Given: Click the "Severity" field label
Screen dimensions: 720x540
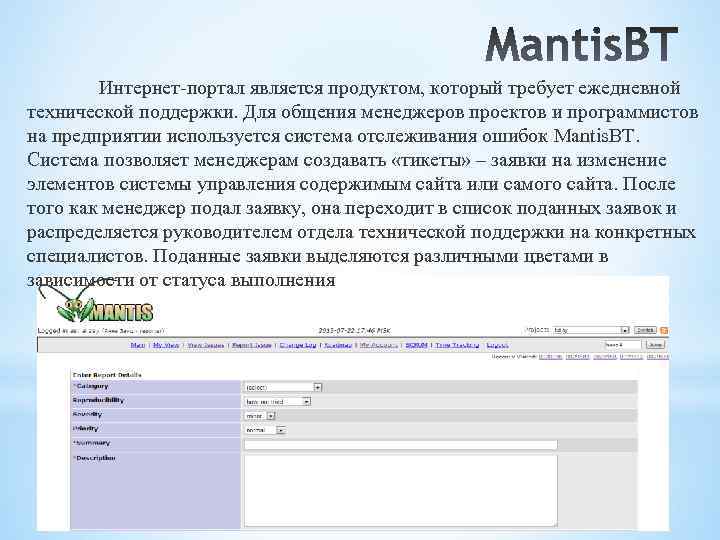Looking at the screenshot, I should pyautogui.click(x=87, y=415).
